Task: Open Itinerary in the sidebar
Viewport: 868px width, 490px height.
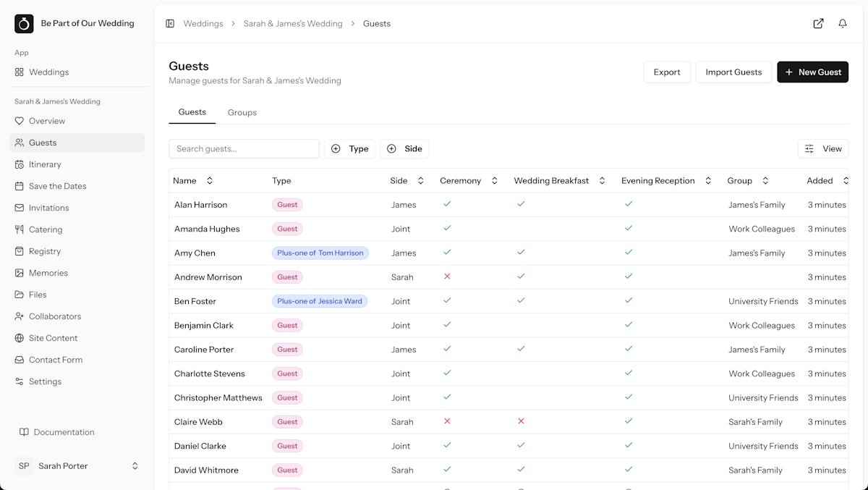Action: tap(77, 164)
